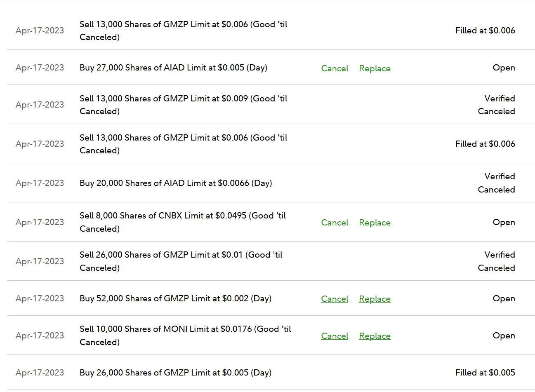Select the GMZP sell order at $0.009
Screen dimensions: 535x392
coord(183,105)
